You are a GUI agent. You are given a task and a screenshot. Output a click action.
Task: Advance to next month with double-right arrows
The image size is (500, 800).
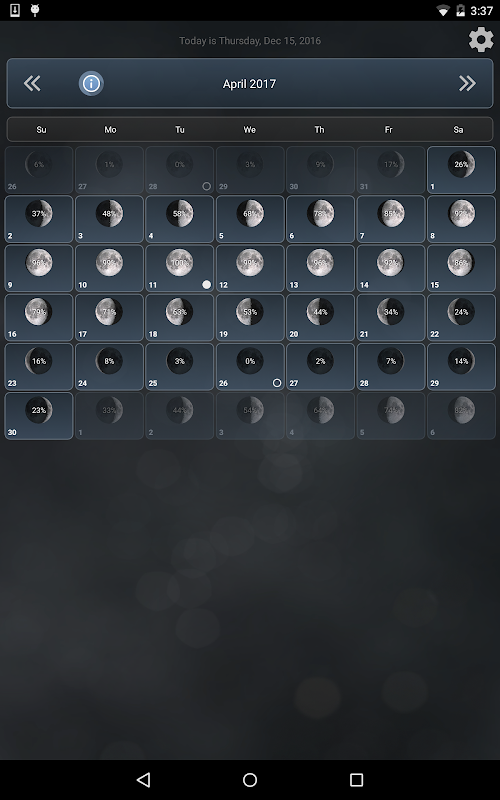(x=467, y=83)
